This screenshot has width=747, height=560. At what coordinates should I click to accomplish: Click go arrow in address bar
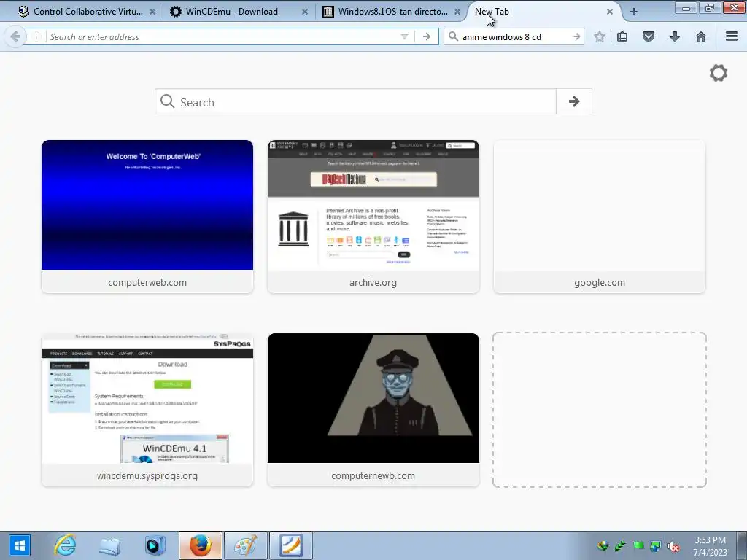click(426, 36)
